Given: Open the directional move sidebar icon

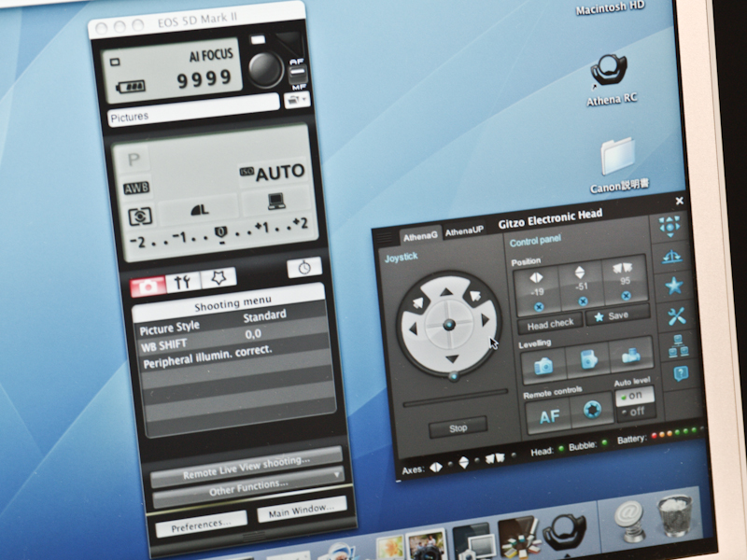Looking at the screenshot, I should (670, 226).
